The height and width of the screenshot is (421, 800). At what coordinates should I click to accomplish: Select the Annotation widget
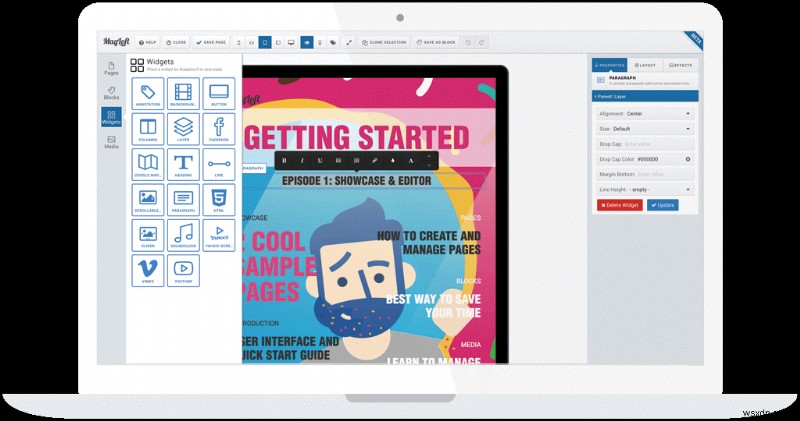click(148, 94)
